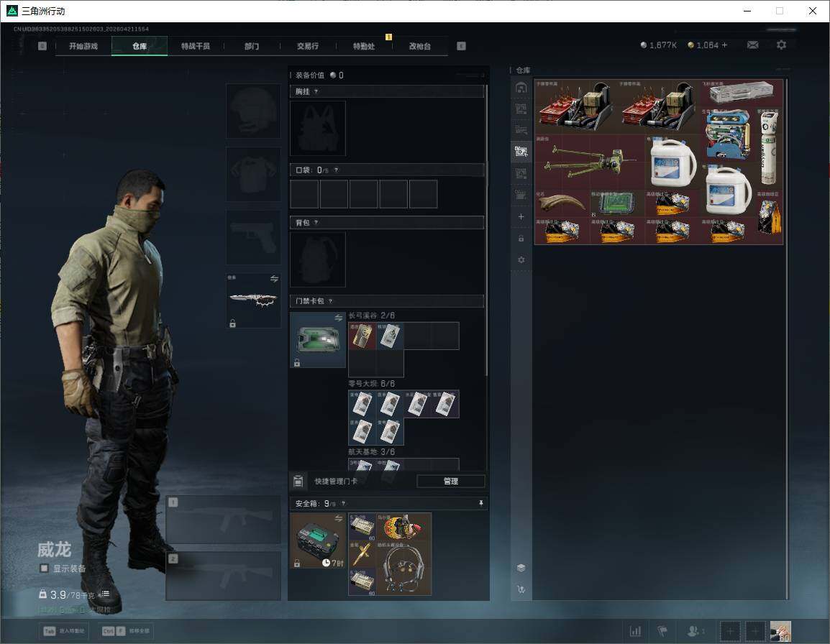Open the weight details list icon
Viewport: 830px width, 644px height.
[106, 594]
